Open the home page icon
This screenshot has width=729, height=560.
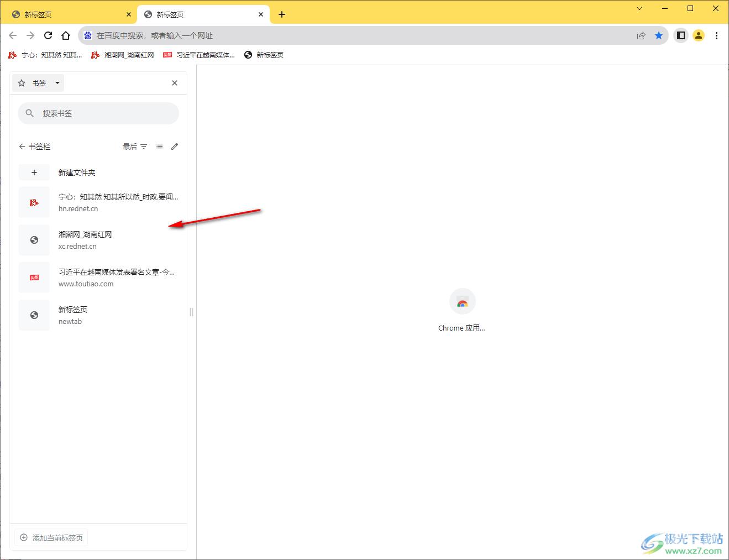[66, 35]
